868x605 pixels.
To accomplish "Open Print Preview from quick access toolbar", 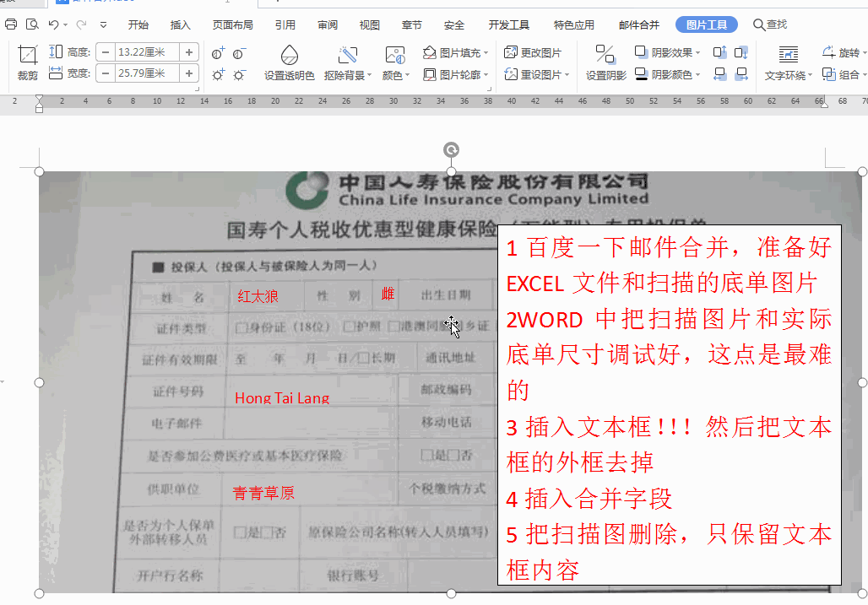I will [33, 24].
